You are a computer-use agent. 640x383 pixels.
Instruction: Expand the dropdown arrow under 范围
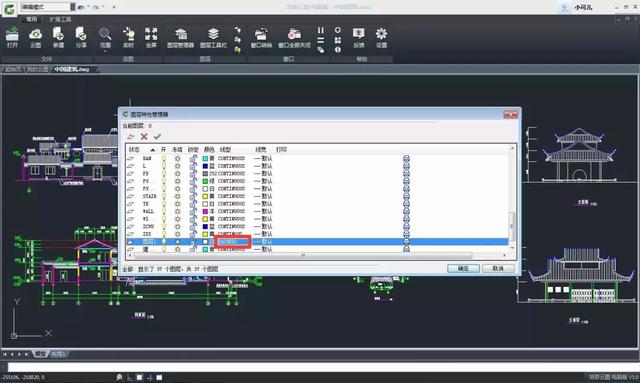[105, 51]
